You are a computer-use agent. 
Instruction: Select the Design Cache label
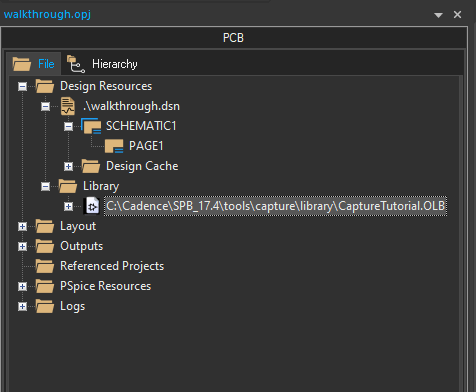point(142,166)
